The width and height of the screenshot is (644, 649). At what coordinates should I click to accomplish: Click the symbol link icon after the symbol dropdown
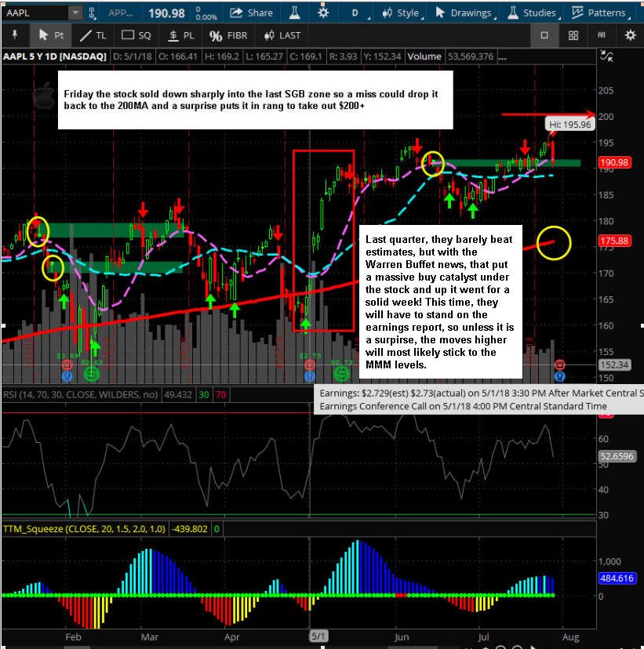(x=92, y=13)
